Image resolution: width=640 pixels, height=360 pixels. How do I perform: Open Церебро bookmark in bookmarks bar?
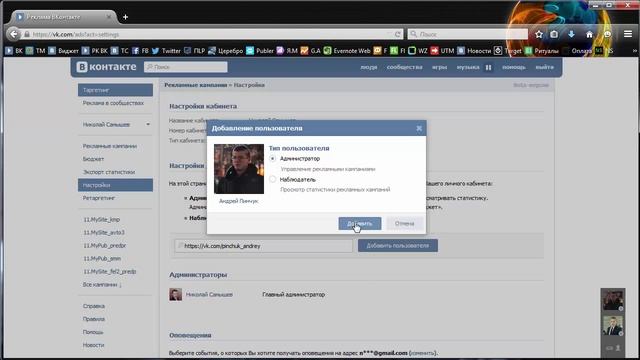[225, 51]
